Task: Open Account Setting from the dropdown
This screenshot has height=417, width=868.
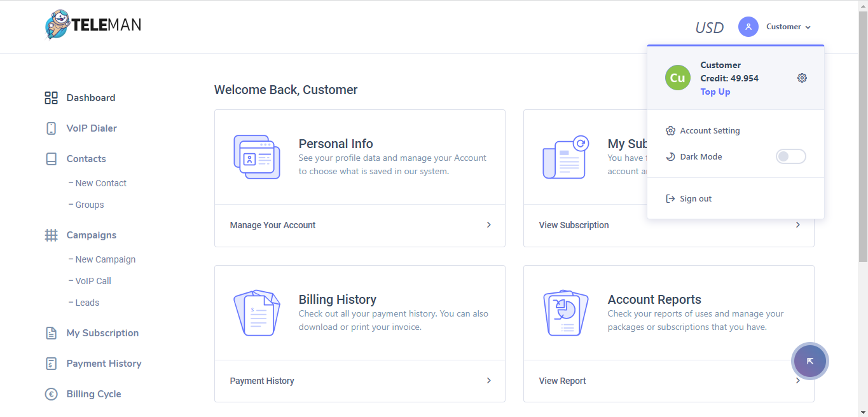Action: (x=710, y=130)
